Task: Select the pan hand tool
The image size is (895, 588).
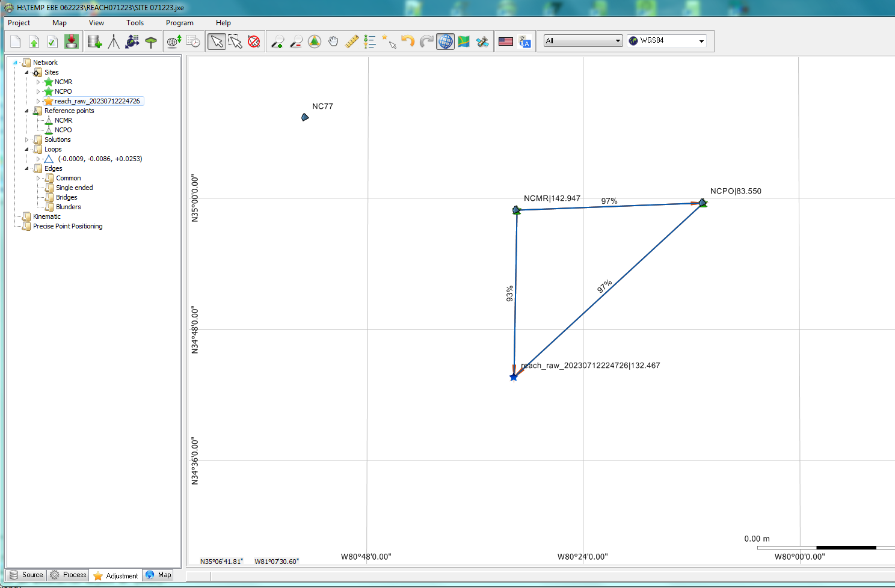Action: pos(333,41)
